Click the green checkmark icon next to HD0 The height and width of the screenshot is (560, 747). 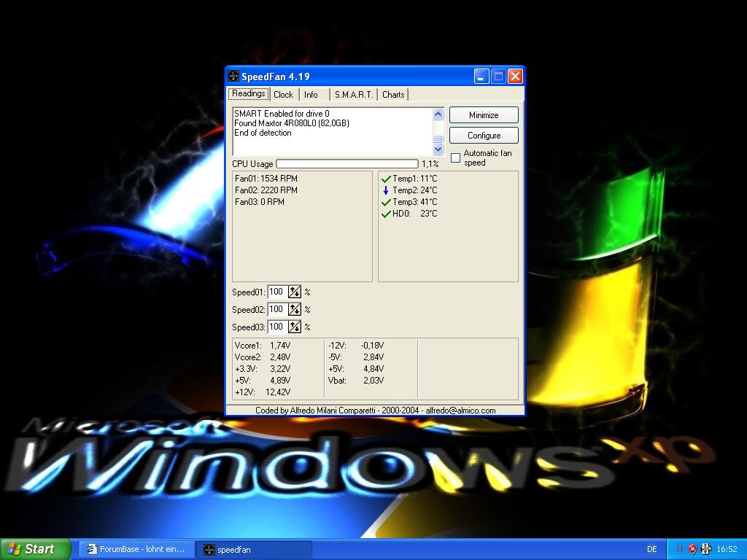(386, 214)
